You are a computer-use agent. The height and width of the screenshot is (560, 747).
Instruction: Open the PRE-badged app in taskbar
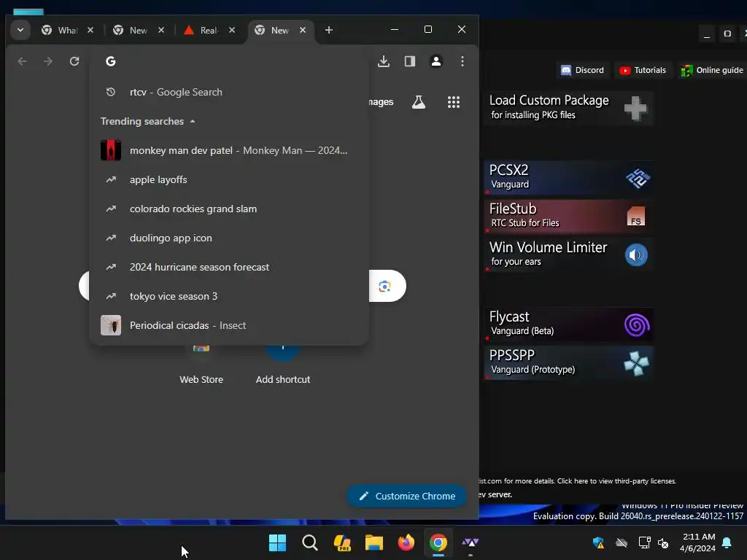[x=342, y=542]
